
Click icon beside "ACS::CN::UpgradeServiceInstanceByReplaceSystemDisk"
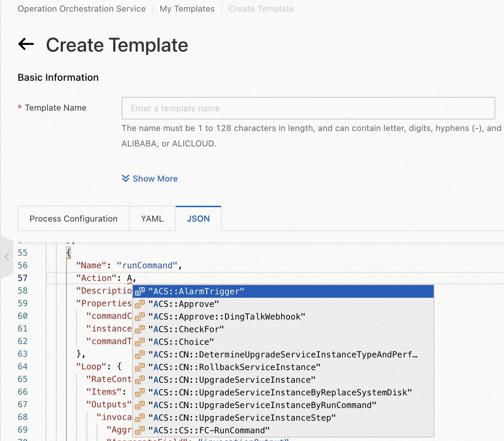140,393
